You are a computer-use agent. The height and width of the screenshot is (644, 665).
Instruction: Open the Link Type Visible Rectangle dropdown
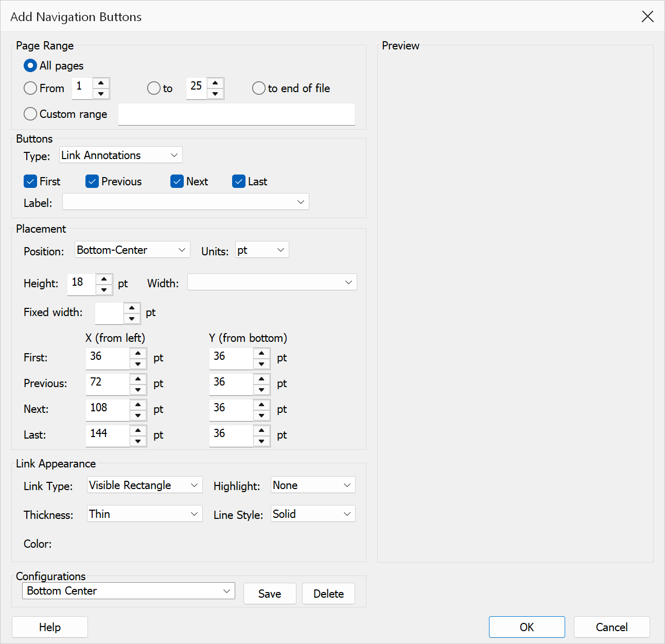pos(145,485)
